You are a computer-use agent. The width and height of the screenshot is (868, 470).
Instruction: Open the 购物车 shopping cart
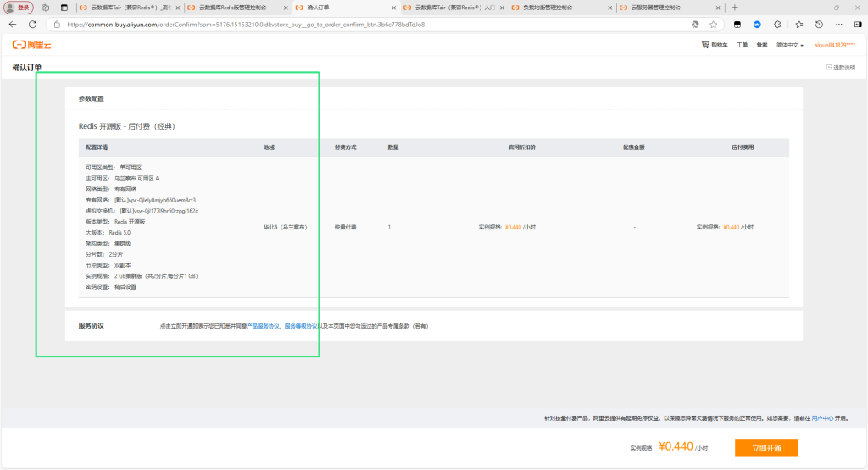coord(715,45)
